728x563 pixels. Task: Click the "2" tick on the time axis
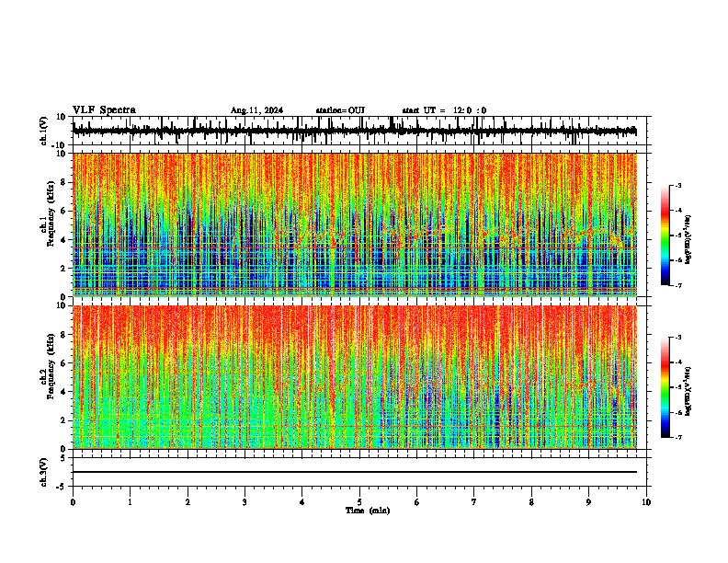(x=188, y=502)
